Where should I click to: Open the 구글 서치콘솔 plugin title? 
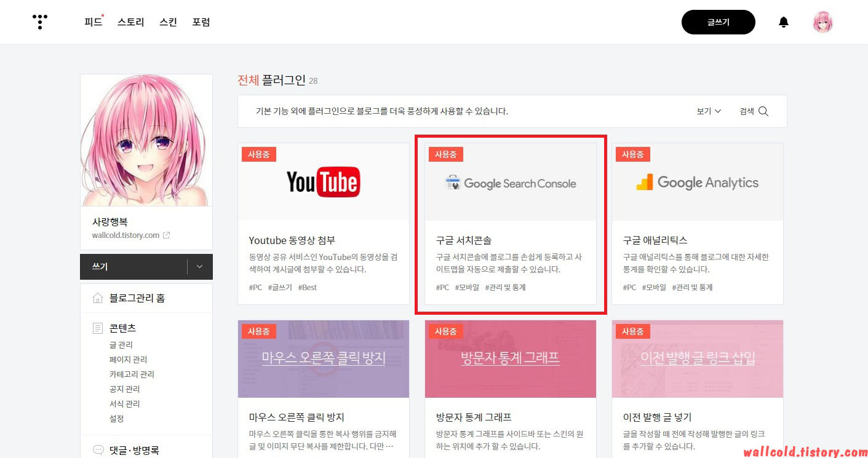coord(464,240)
